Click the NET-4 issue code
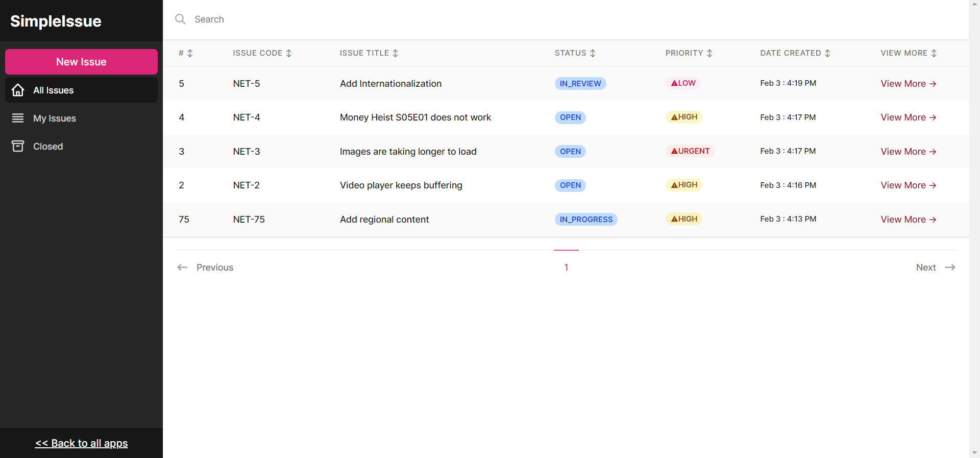Viewport: 980px width, 458px height. (247, 117)
